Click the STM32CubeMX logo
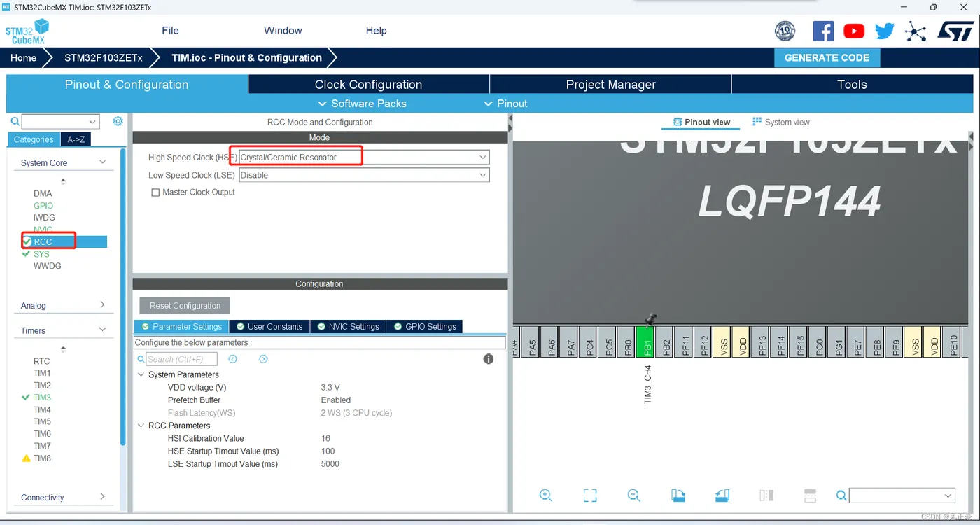The width and height of the screenshot is (980, 525). (27, 31)
